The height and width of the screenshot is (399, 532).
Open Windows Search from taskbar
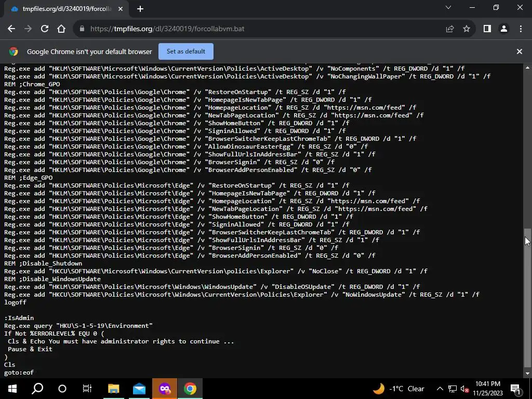[37, 389]
